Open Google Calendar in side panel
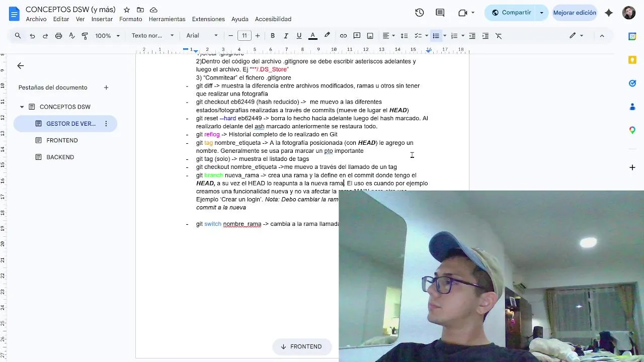 click(632, 36)
